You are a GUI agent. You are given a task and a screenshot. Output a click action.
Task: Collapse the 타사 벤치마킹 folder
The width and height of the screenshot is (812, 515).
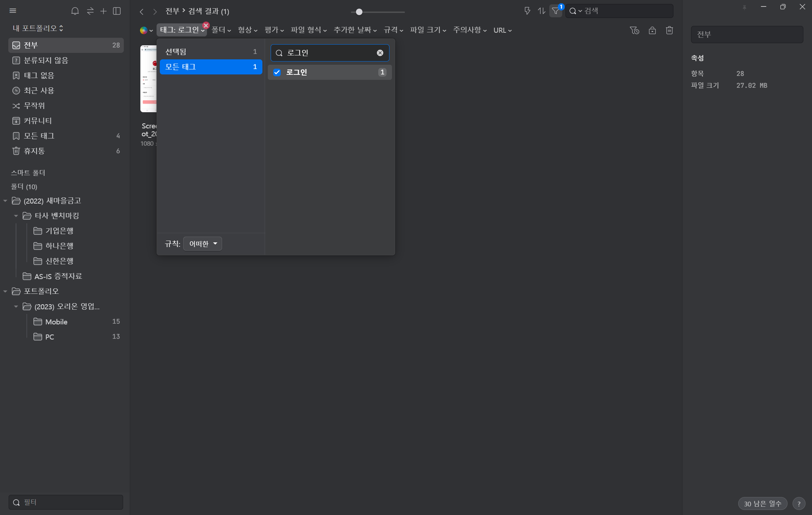point(16,216)
